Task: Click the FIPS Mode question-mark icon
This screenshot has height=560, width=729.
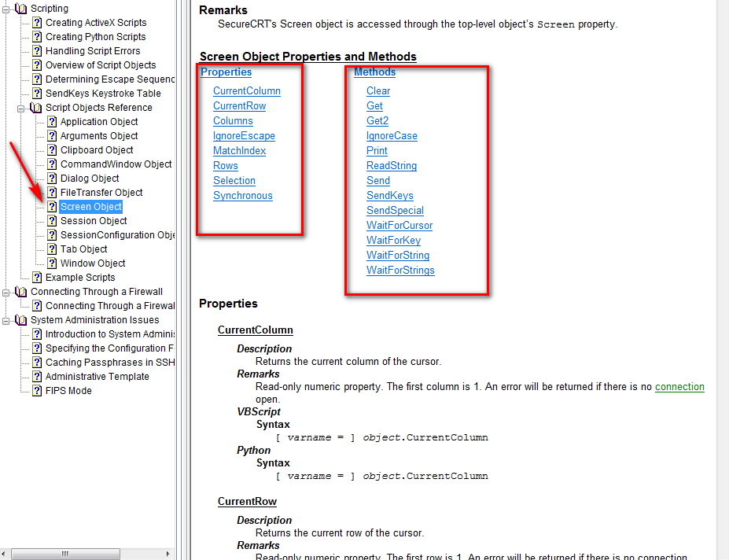Action: coord(36,390)
